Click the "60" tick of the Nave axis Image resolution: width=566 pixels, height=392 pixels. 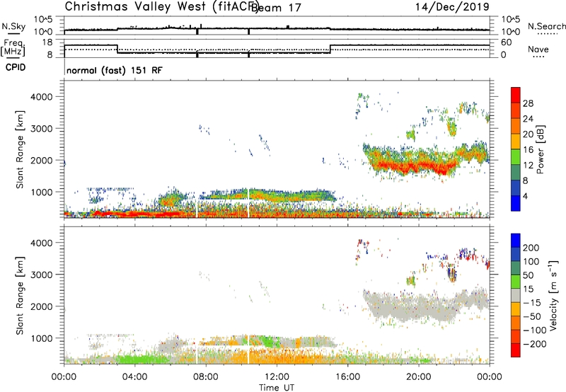(506, 42)
